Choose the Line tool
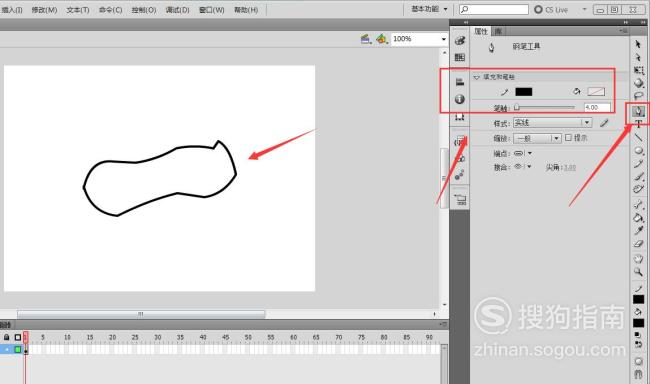 638,137
